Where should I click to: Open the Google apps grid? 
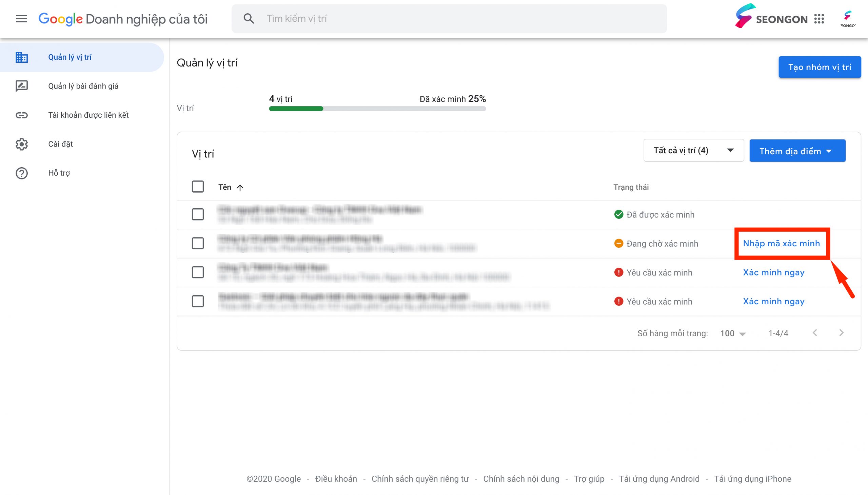point(819,19)
